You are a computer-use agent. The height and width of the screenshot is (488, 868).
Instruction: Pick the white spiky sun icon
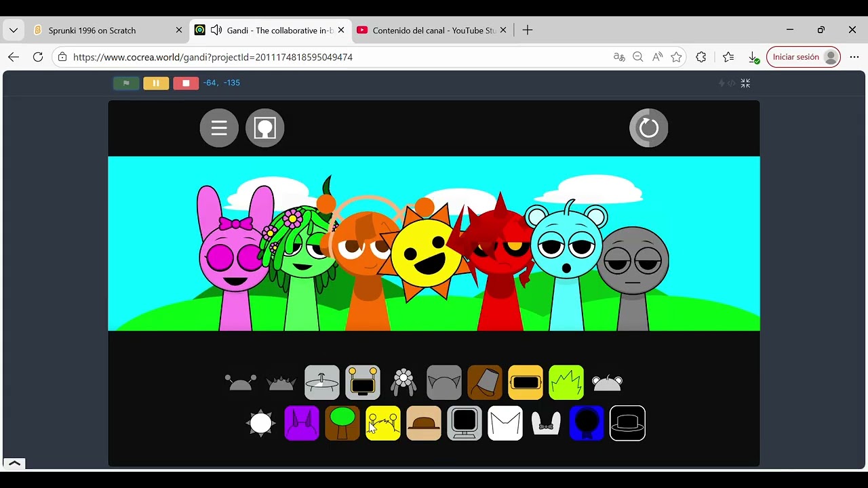coord(261,423)
